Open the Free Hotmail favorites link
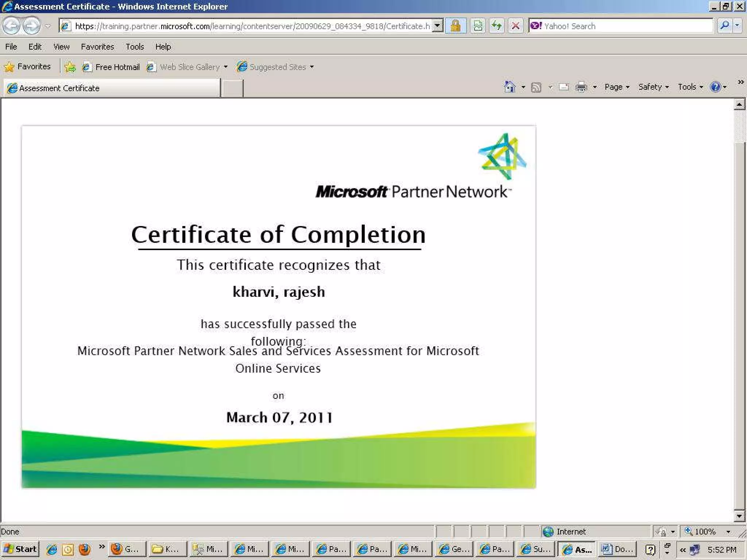 [117, 67]
